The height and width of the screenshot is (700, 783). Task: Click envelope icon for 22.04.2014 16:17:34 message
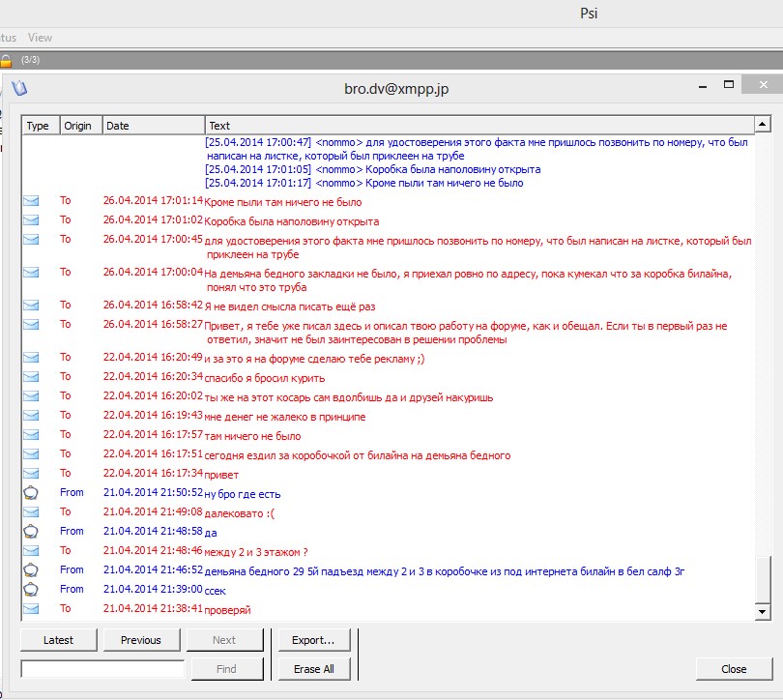click(x=31, y=474)
